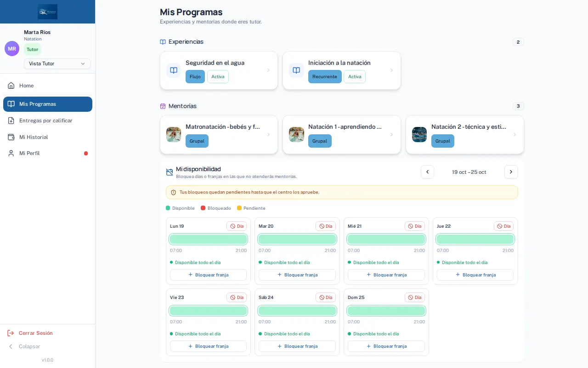
Task: Click the MR user avatar
Action: tap(12, 48)
